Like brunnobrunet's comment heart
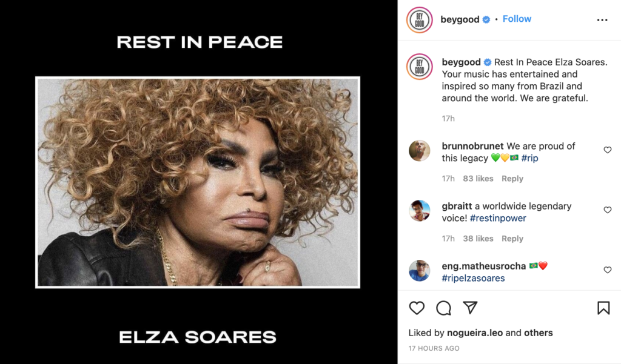Viewport: 621px width, 364px height. 608,150
